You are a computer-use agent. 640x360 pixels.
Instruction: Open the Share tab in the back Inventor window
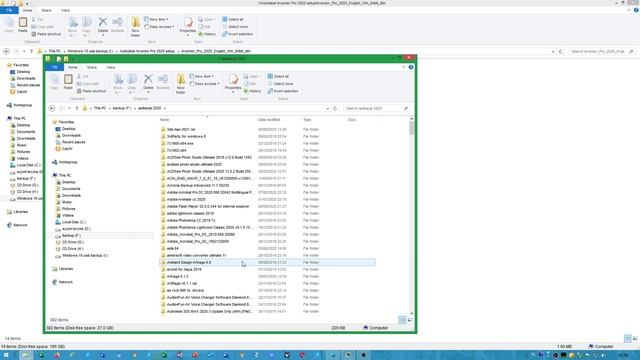(x=46, y=10)
